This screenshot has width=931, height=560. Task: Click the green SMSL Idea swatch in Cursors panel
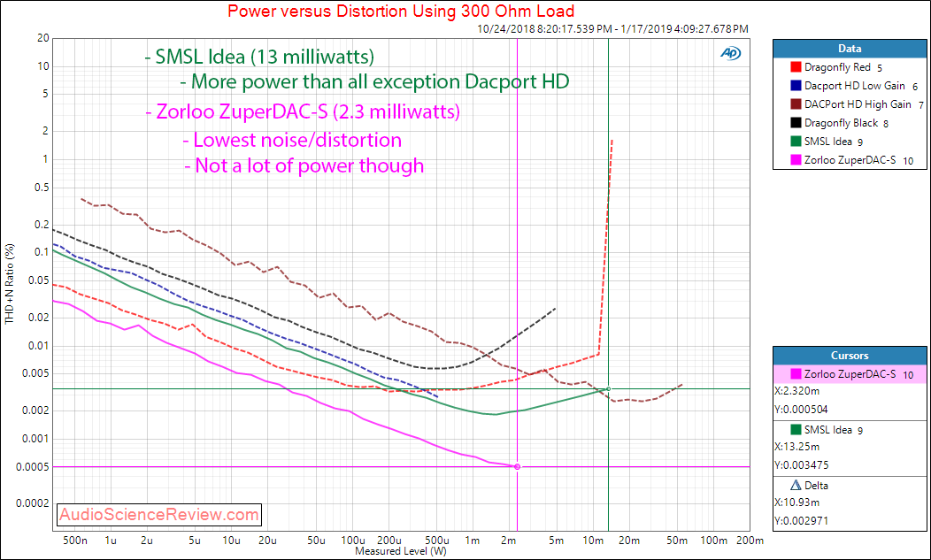(796, 429)
